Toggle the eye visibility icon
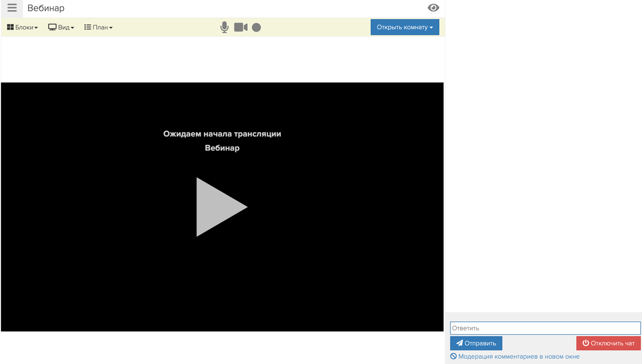The height and width of the screenshot is (364, 642). pos(433,7)
